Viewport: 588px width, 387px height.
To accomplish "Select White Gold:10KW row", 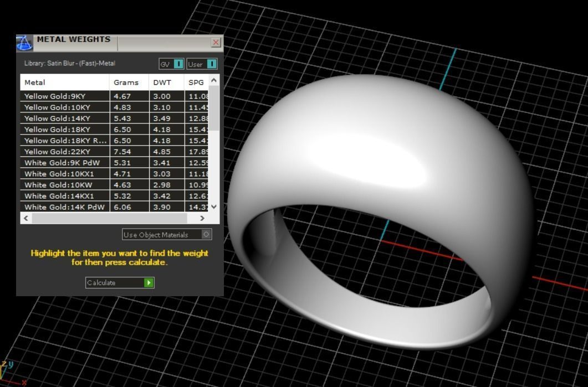I will (114, 185).
